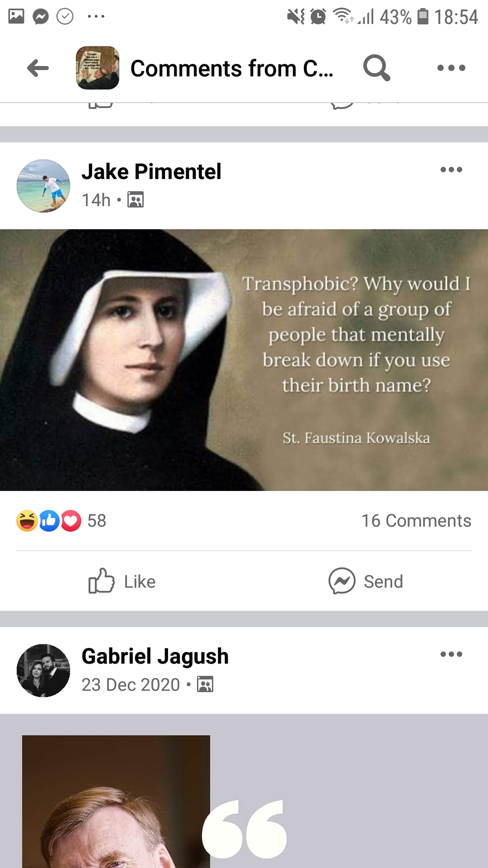Expand options for Jake Pimentel's post
488x868 pixels.
tap(451, 170)
